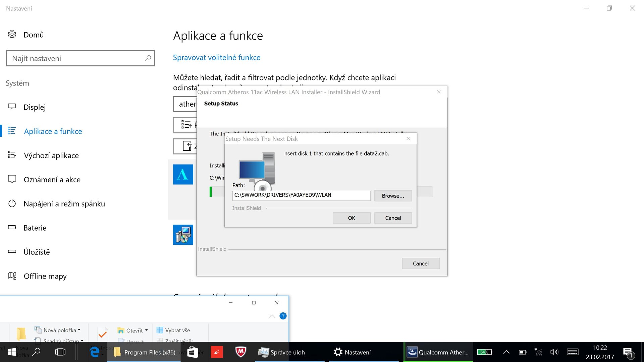Click the Path text field

[301, 195]
